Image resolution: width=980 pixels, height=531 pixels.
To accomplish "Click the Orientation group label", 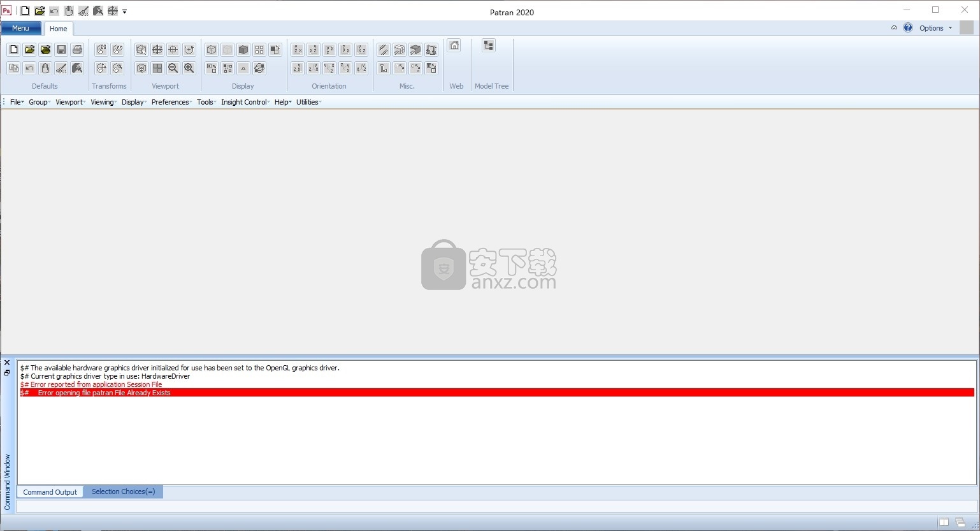I will (329, 86).
